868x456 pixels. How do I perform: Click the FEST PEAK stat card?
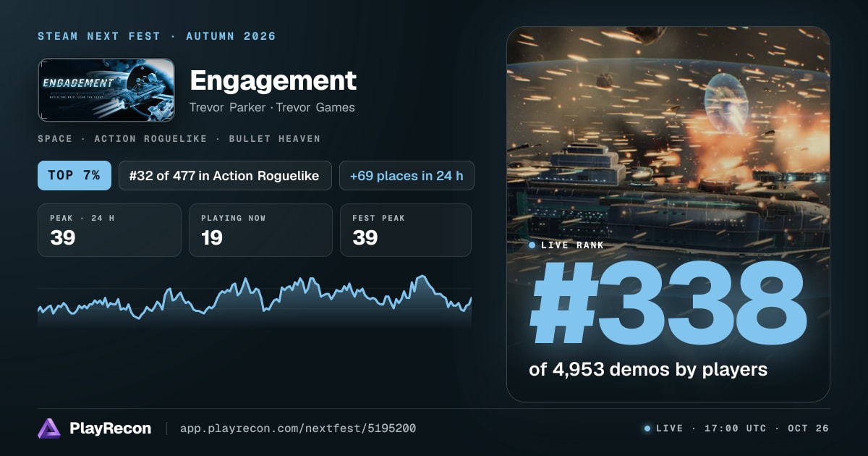(x=406, y=230)
